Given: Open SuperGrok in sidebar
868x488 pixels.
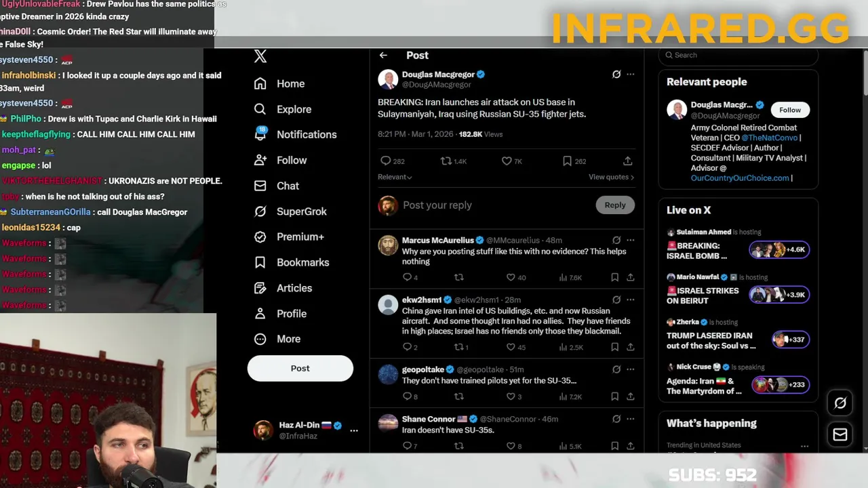Looking at the screenshot, I should pyautogui.click(x=290, y=211).
